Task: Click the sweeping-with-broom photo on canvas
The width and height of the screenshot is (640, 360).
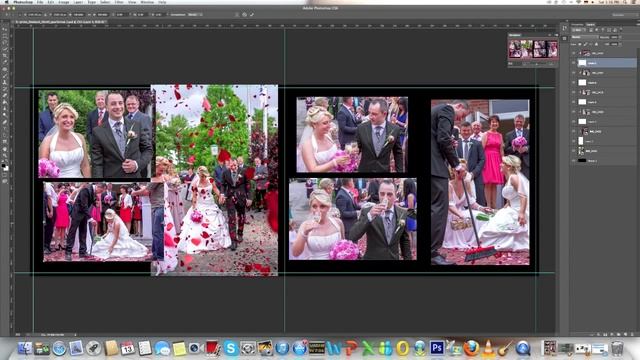Action: tap(480, 182)
